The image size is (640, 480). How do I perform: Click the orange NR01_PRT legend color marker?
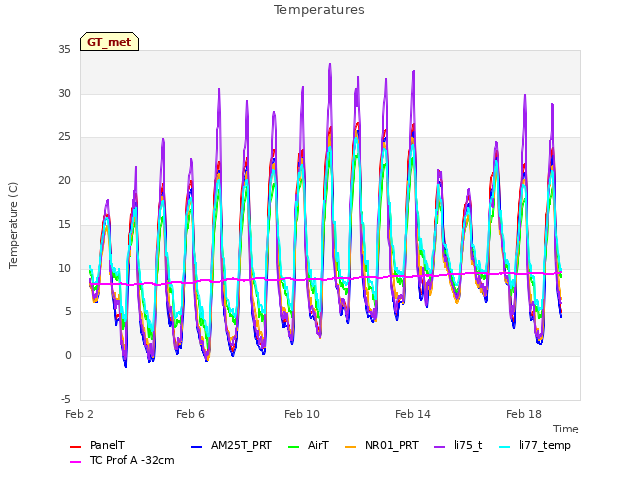350,447
